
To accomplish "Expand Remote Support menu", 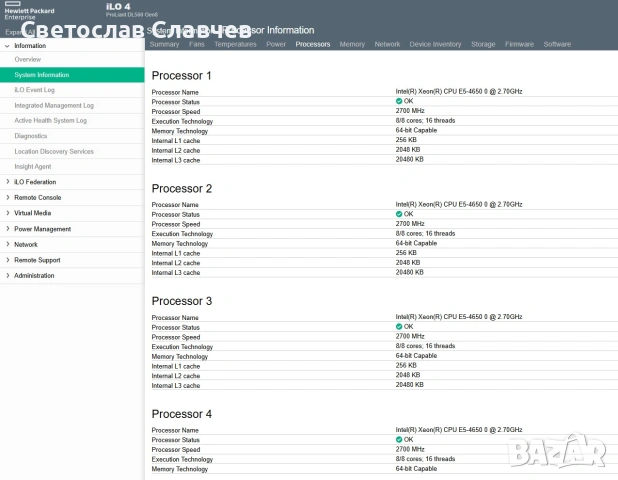I will 7,260.
